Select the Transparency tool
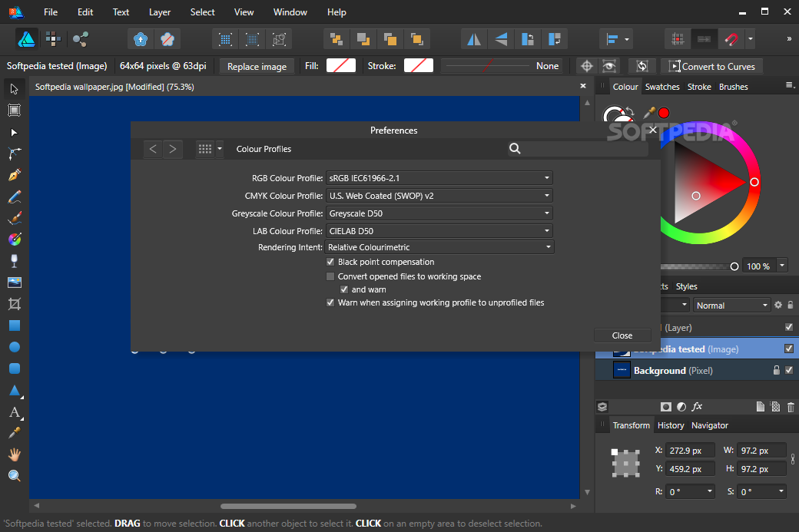 [15, 261]
